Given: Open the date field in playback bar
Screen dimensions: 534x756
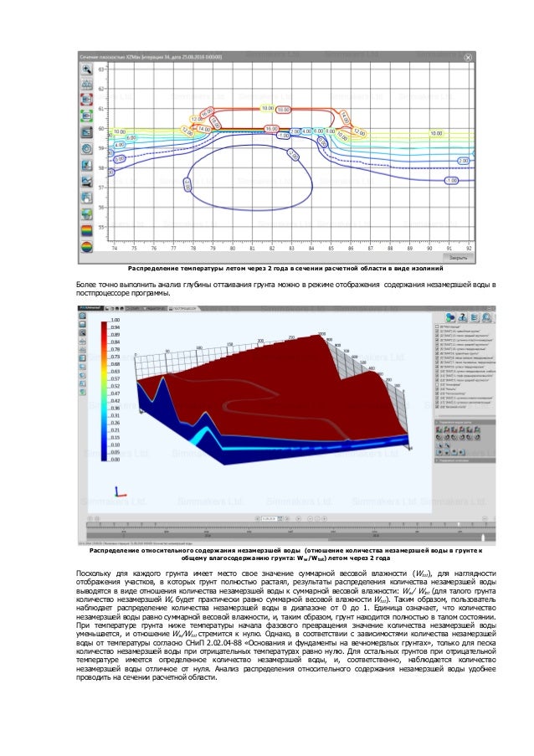Looking at the screenshot, I should click(270, 518).
